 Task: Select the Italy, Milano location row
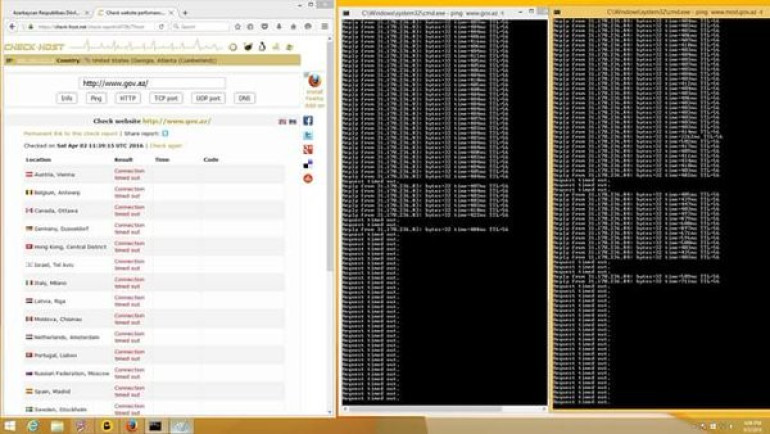[154, 283]
